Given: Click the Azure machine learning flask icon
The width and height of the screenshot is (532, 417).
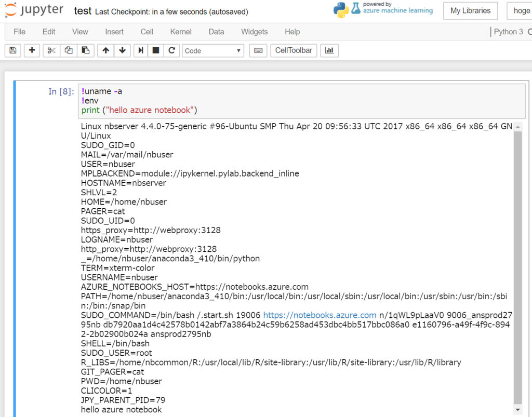Looking at the screenshot, I should (355, 8).
